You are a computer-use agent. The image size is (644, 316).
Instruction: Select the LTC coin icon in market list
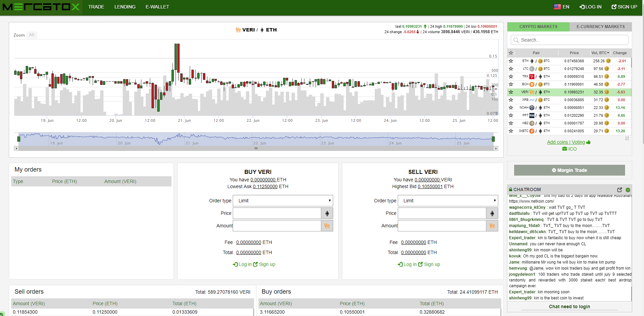[x=532, y=69]
